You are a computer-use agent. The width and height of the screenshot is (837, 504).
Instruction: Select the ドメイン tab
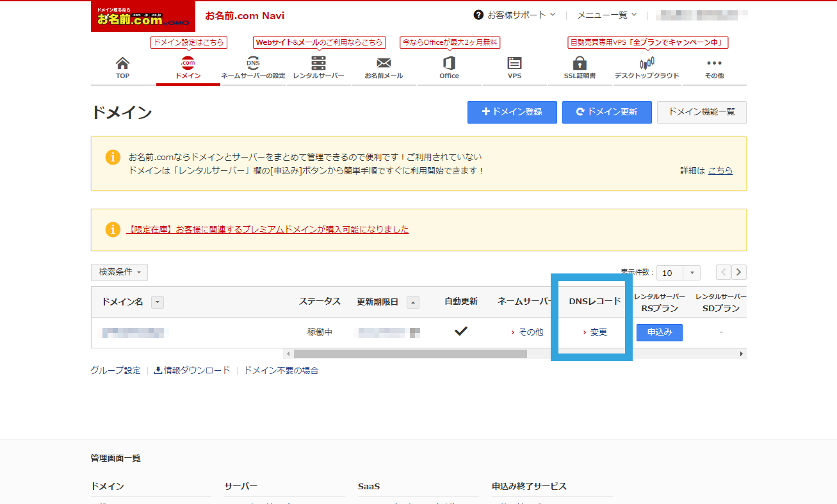coord(188,68)
